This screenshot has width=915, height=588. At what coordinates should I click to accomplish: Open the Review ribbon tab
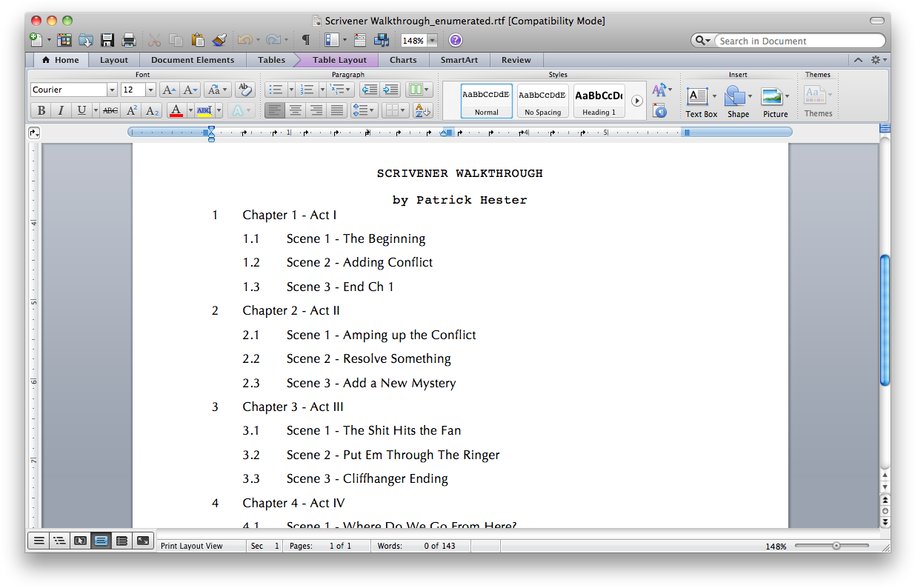point(516,60)
